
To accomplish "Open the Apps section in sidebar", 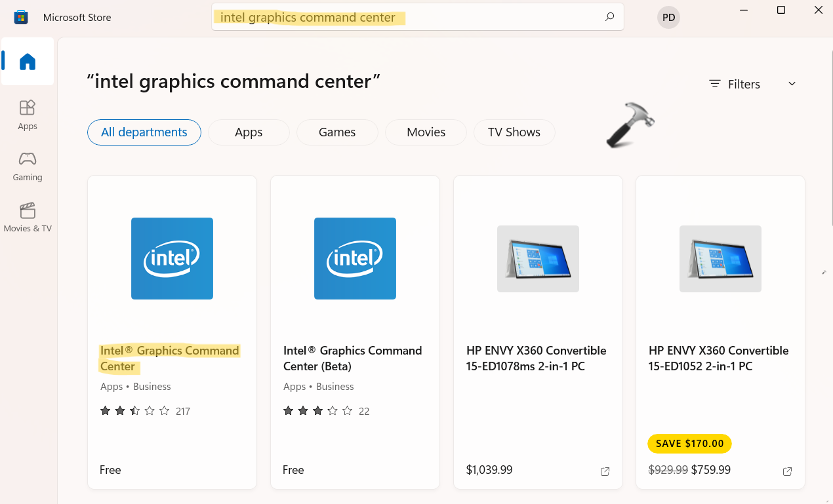I will pyautogui.click(x=28, y=114).
